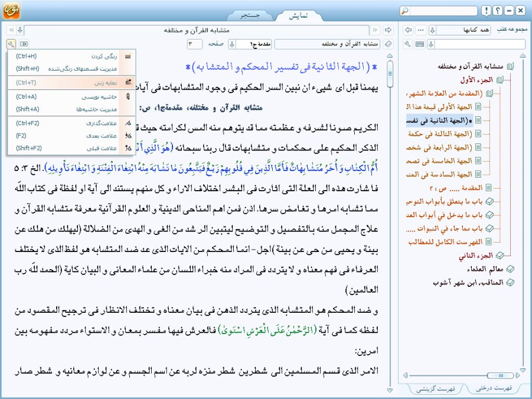Click the bookmark icon beside علامت‌گذاری
The height and width of the screenshot is (399, 532).
tap(128, 123)
